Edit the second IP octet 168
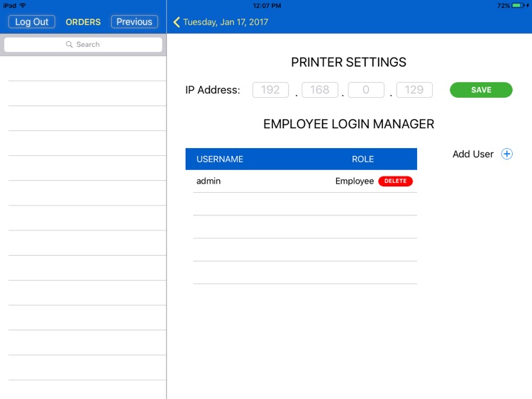The height and width of the screenshot is (399, 532). [320, 90]
